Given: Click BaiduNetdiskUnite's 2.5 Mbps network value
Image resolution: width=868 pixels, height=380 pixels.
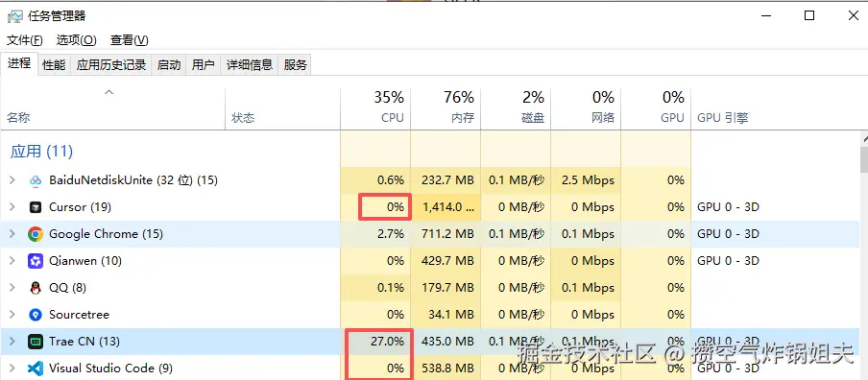Looking at the screenshot, I should (588, 180).
